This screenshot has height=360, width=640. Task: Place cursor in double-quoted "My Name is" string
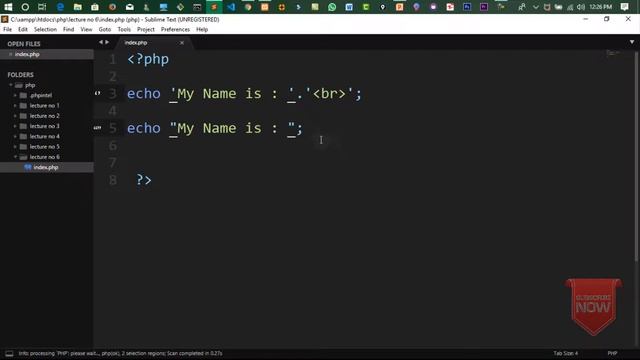pyautogui.click(x=232, y=129)
